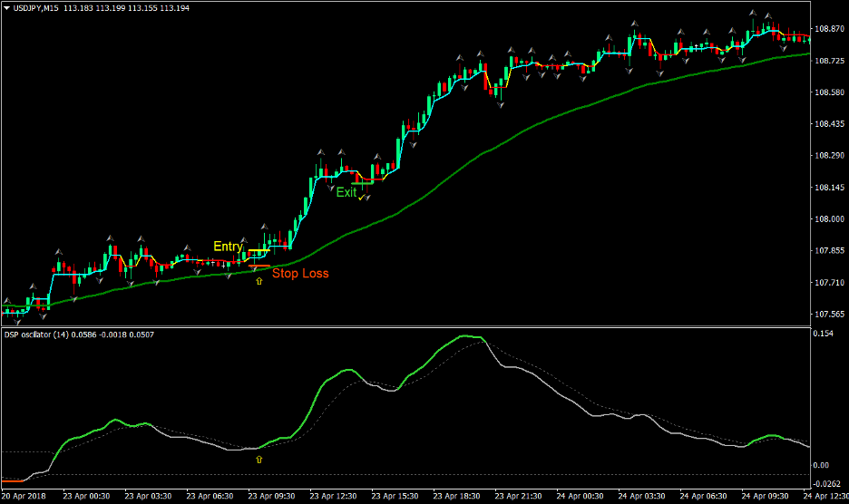849x504 pixels.
Task: Click the 0.154 oscillator scale value
Action: click(x=823, y=334)
